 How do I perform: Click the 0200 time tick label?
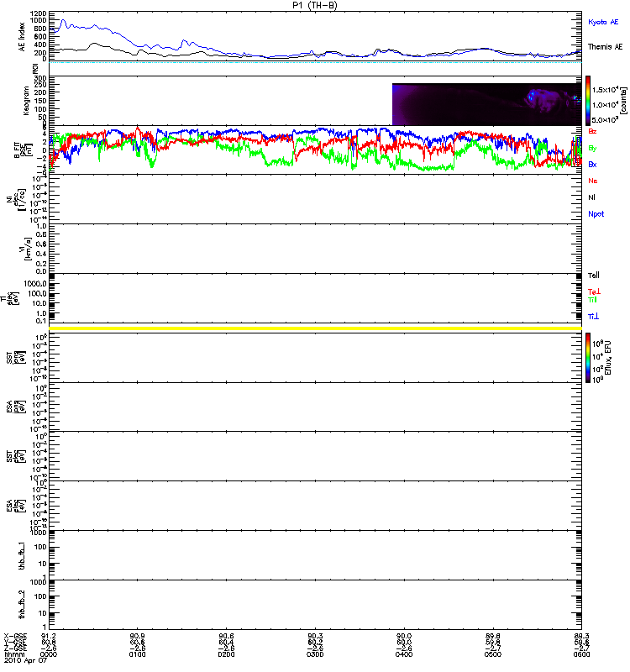[226, 654]
